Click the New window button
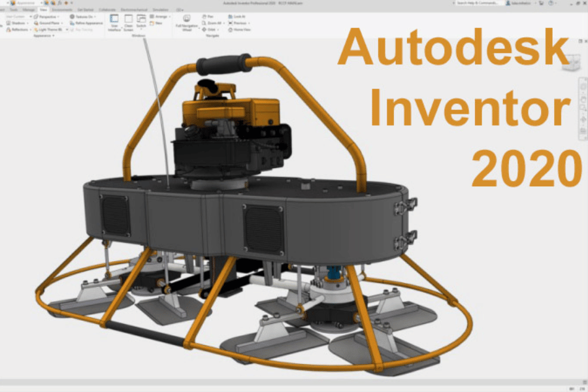The width and height of the screenshot is (588, 392). (x=157, y=23)
